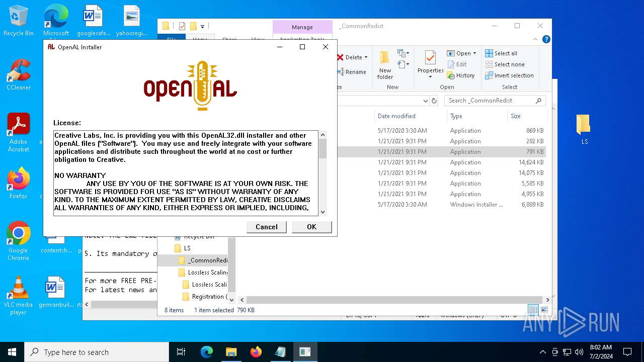This screenshot has width=644, height=362.
Task: Open Recycle Bin desktop icon
Action: tap(19, 21)
